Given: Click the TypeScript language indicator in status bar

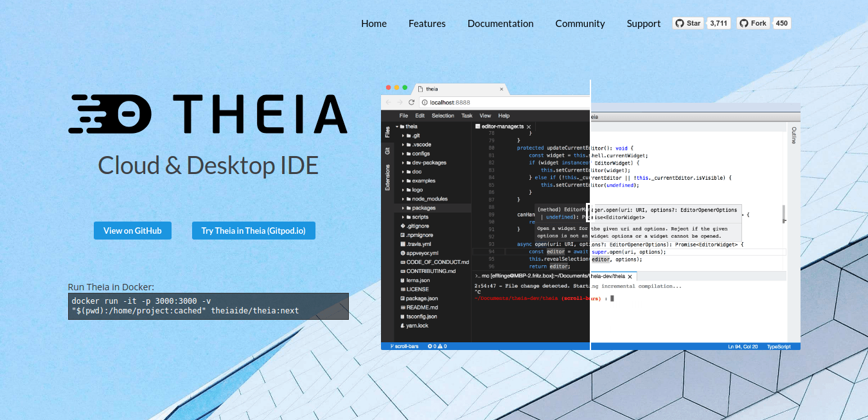Looking at the screenshot, I should [x=779, y=346].
